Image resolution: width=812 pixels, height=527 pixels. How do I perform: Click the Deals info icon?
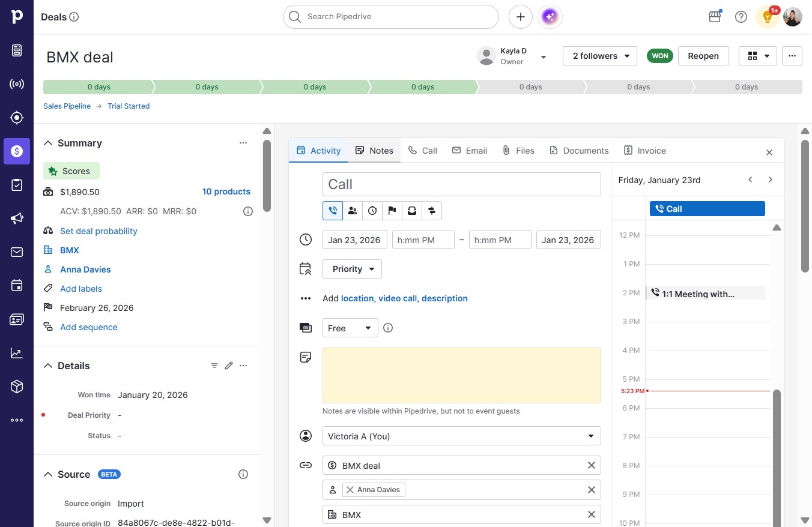coord(74,17)
